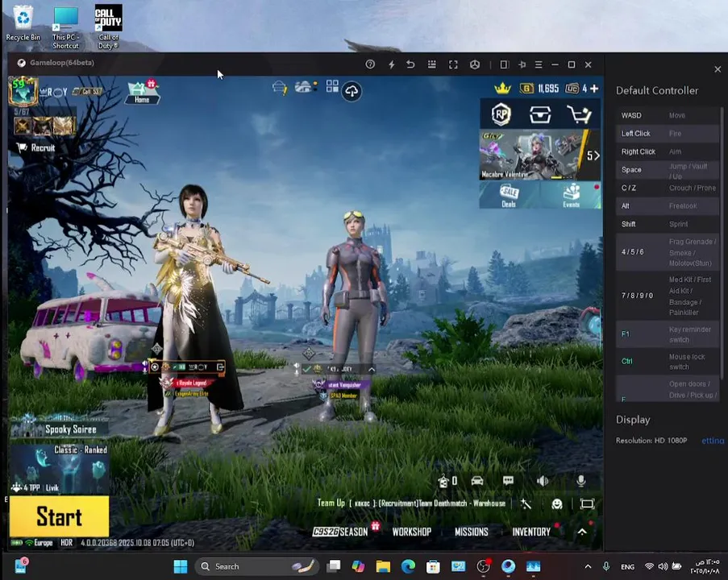The image size is (728, 580).
Task: Open the Recycle Bin desktop icon
Action: [23, 23]
